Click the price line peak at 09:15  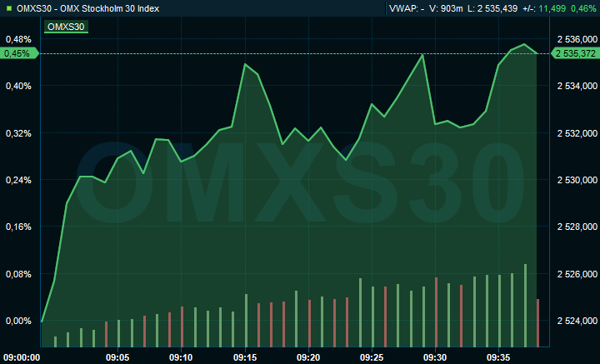245,64
